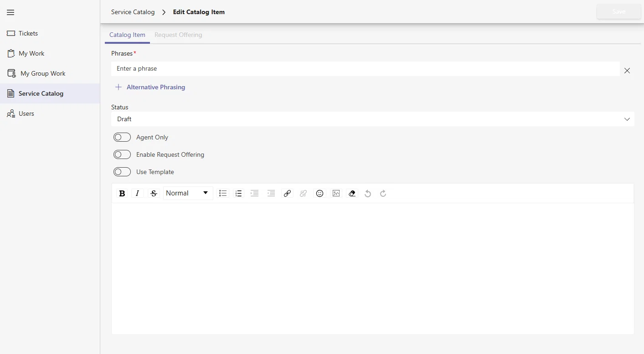Viewport: 644px width, 354px height.
Task: Switch to the Request Offering tab
Action: coord(178,35)
